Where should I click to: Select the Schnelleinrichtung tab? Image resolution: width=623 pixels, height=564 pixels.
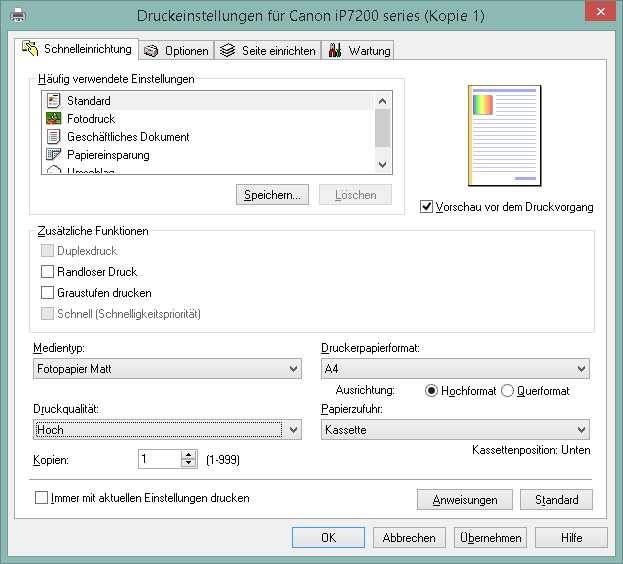[77, 49]
